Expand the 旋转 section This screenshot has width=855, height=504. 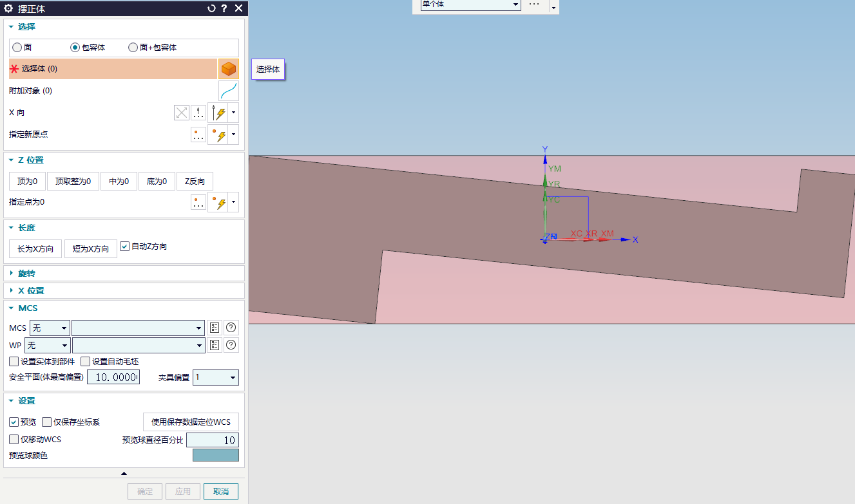pos(12,274)
